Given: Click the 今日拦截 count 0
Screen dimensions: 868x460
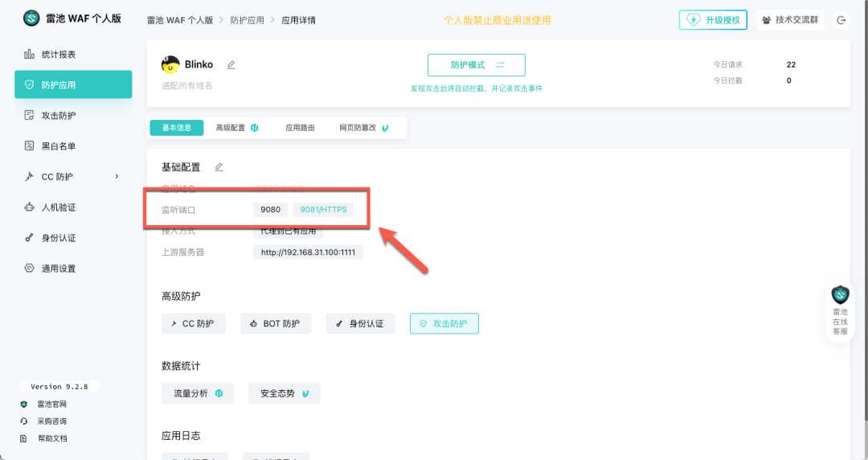Looking at the screenshot, I should pos(789,80).
